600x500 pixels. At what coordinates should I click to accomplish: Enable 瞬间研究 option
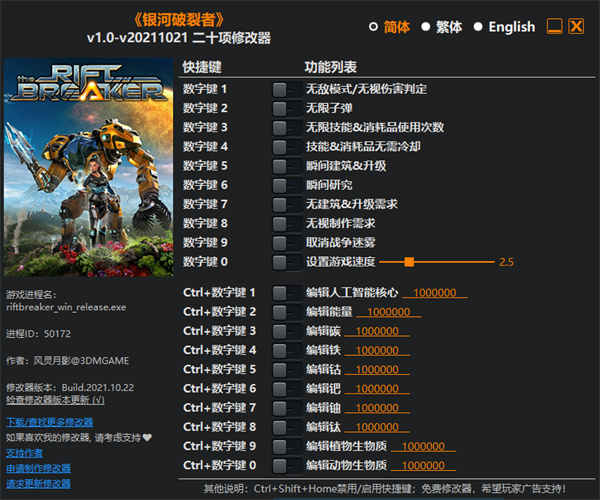tap(286, 185)
